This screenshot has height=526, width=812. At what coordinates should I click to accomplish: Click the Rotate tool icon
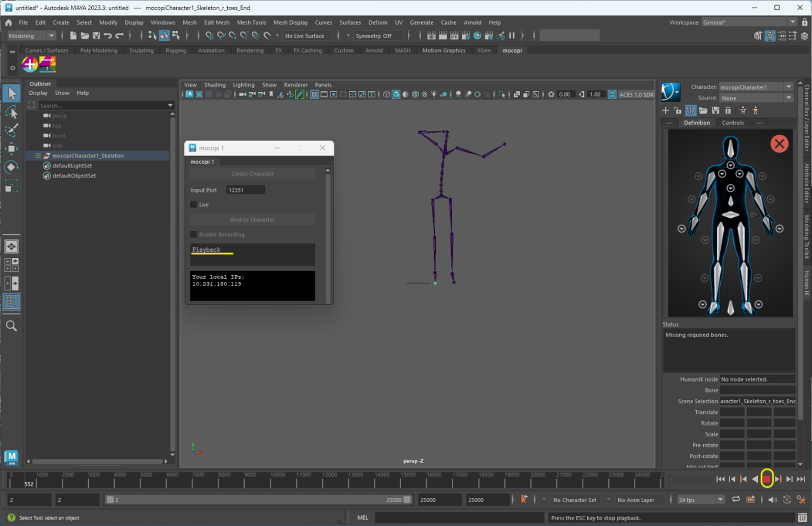coord(12,167)
